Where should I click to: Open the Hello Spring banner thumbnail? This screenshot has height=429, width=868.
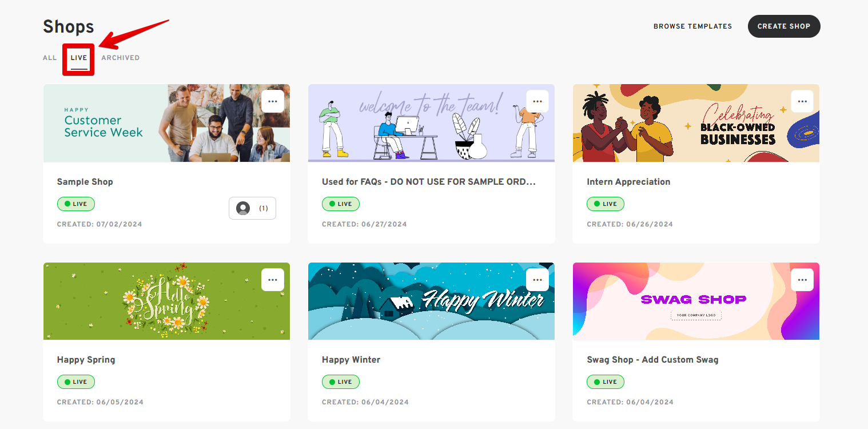166,301
